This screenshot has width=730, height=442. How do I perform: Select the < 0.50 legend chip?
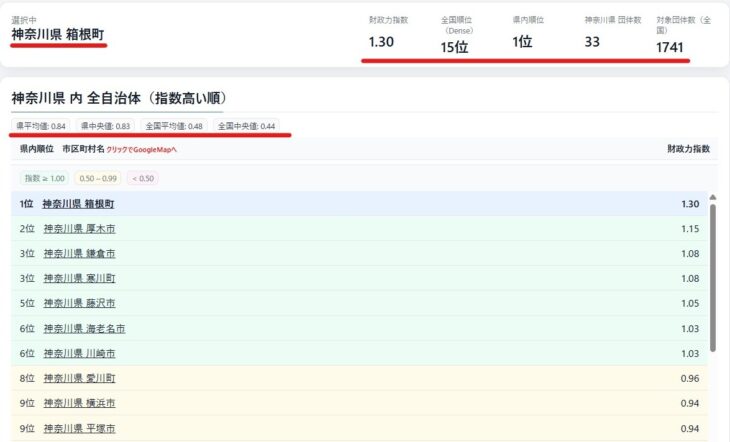pos(140,178)
